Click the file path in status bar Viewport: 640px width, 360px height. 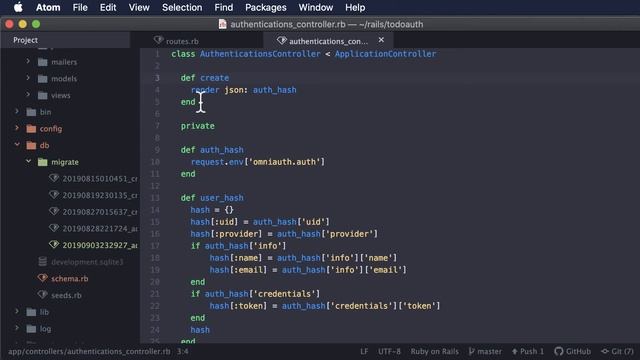coord(89,351)
